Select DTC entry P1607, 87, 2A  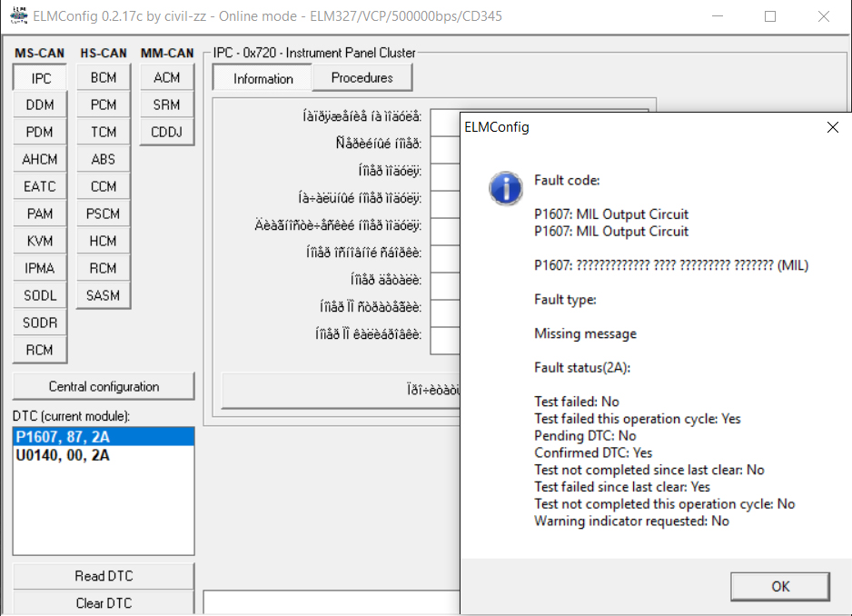[x=63, y=437]
